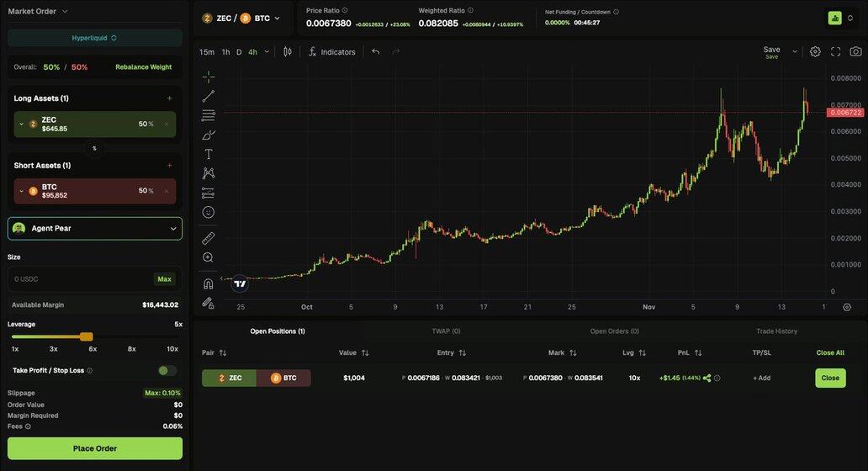Open the Open Orders tab
The height and width of the screenshot is (471, 868).
[x=614, y=331]
